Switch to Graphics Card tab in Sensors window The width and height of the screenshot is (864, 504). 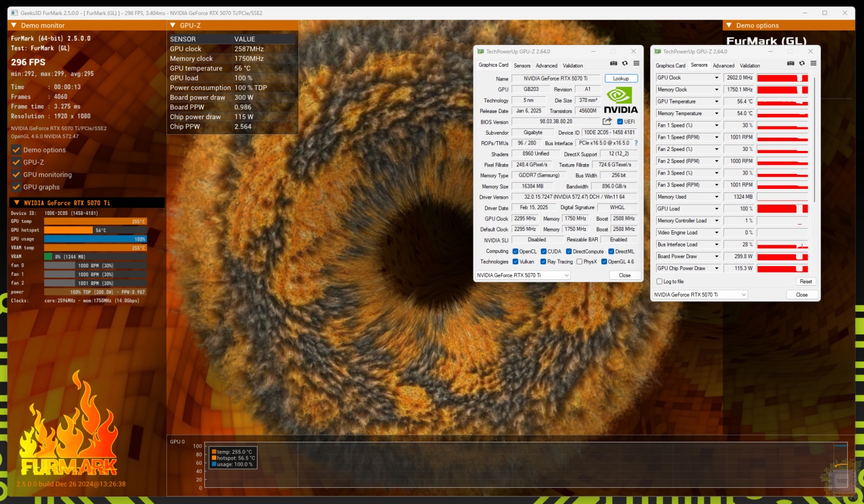670,66
